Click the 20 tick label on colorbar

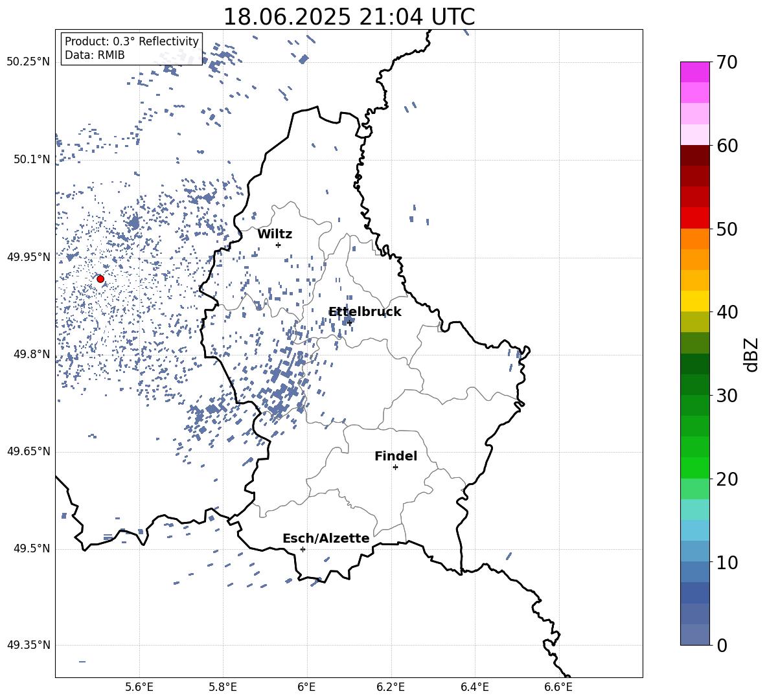pyautogui.click(x=727, y=479)
